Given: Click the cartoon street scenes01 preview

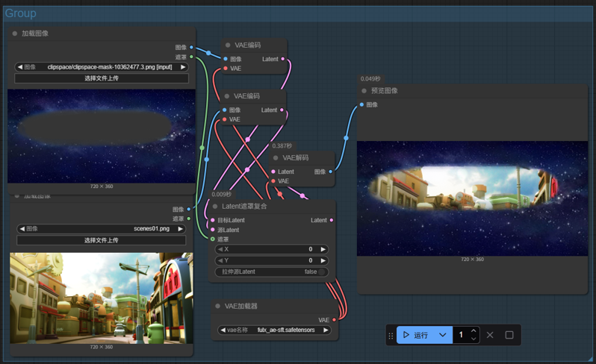Looking at the screenshot, I should click(102, 298).
